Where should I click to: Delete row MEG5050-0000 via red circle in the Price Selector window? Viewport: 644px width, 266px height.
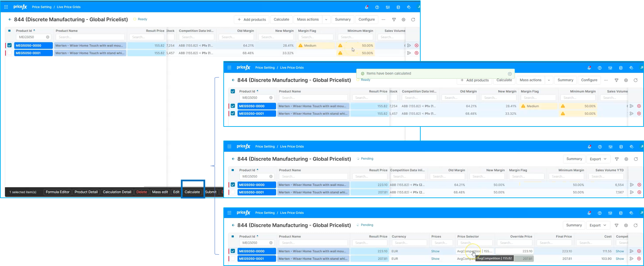click(x=639, y=251)
